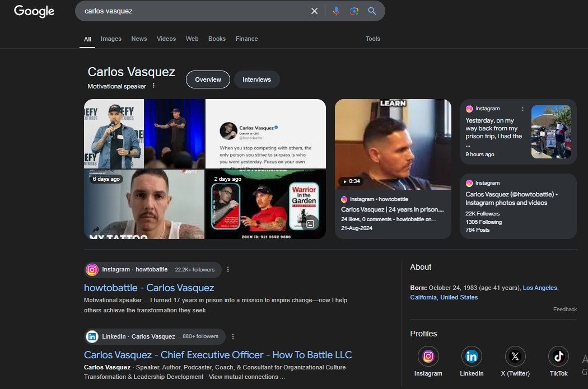Open the Los Angeles birthplace link

[540, 288]
